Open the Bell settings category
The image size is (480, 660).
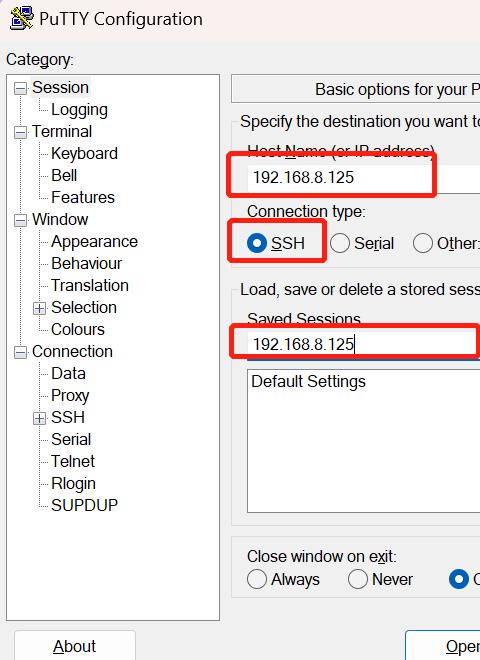(x=64, y=176)
